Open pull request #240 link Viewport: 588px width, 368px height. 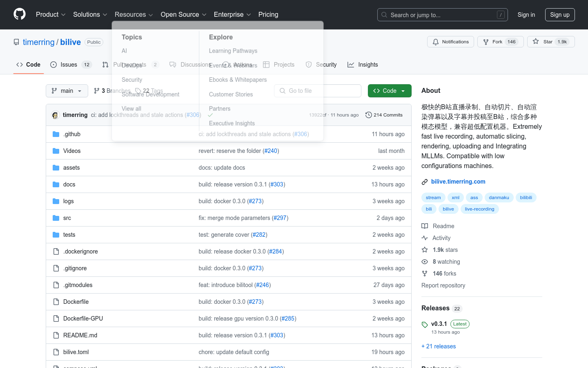pyautogui.click(x=271, y=151)
